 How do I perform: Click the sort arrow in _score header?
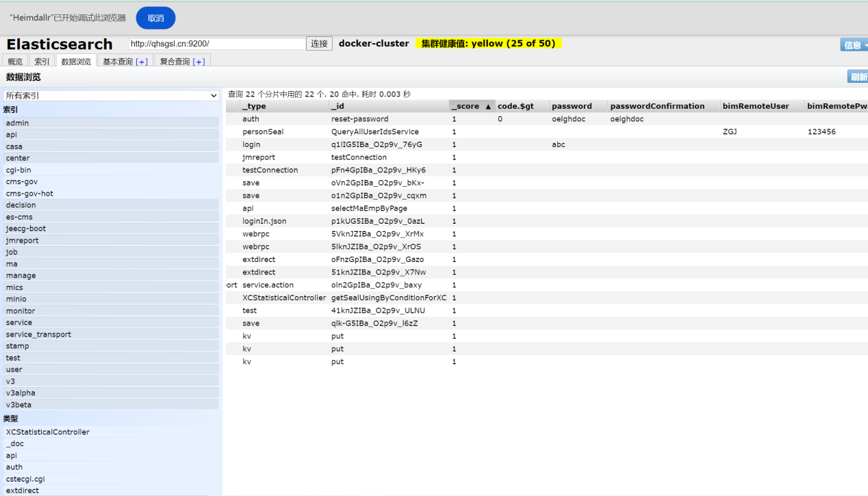[488, 107]
